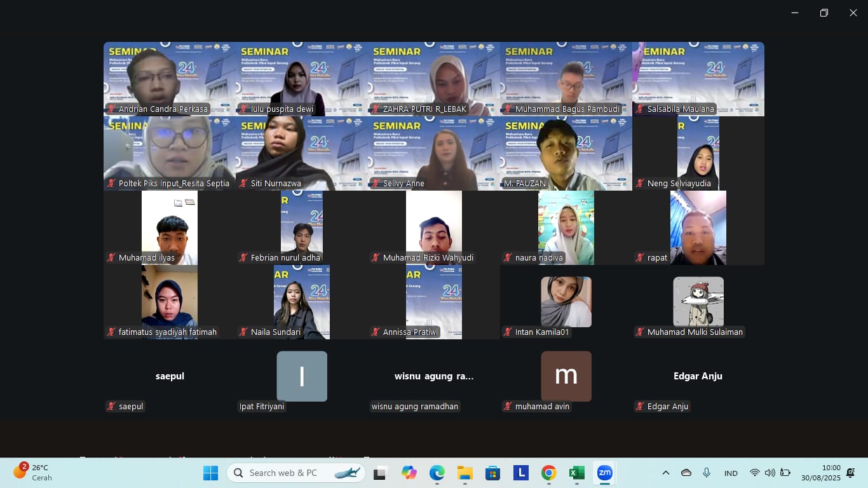Launch Copilot from the taskbar
868x488 pixels.
click(409, 473)
